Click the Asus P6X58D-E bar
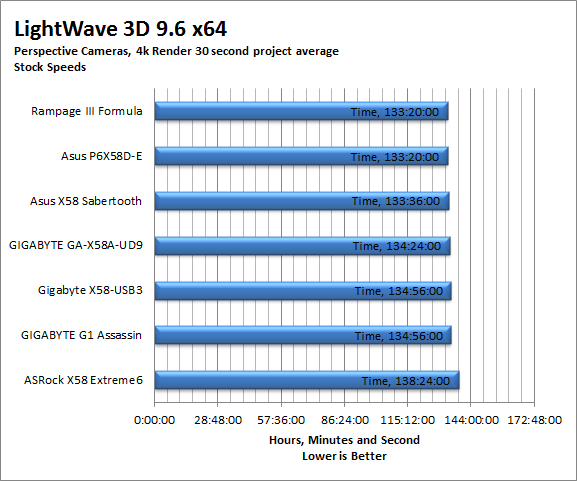 pos(301,156)
